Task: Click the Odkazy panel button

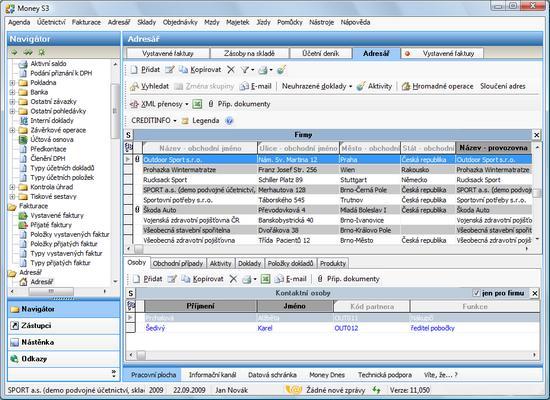Action: click(64, 359)
